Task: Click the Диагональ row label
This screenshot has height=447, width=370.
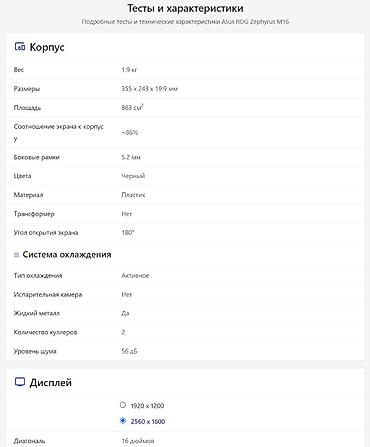Action: [29, 441]
